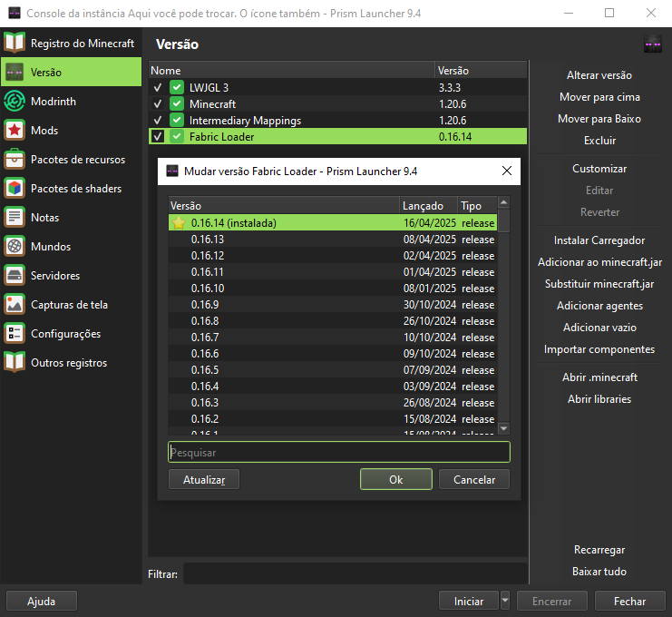Click star icon on 0.16.14 row

pos(179,223)
